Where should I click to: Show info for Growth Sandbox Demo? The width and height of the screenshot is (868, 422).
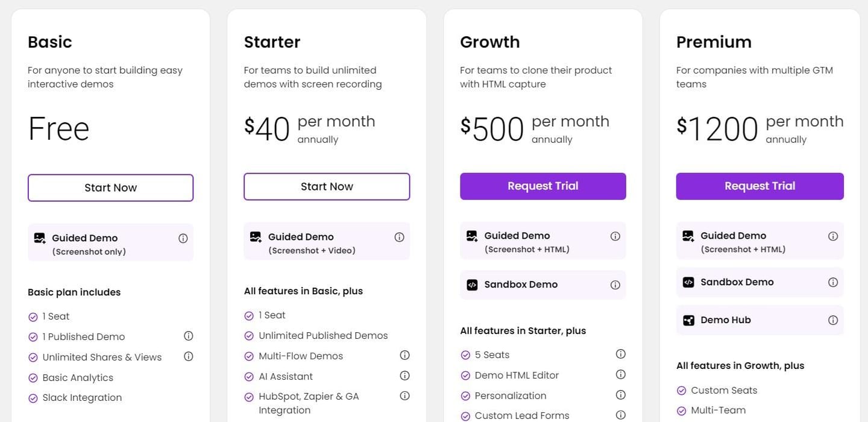[x=615, y=285]
